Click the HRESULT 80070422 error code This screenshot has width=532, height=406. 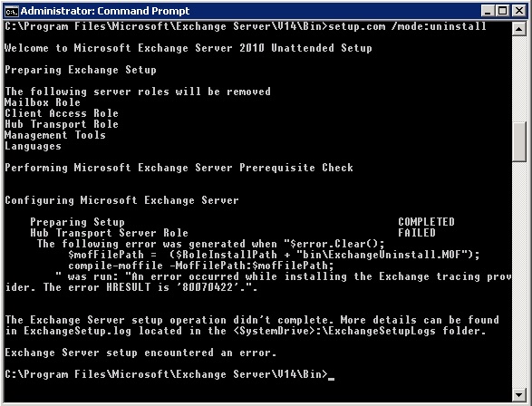(x=208, y=287)
